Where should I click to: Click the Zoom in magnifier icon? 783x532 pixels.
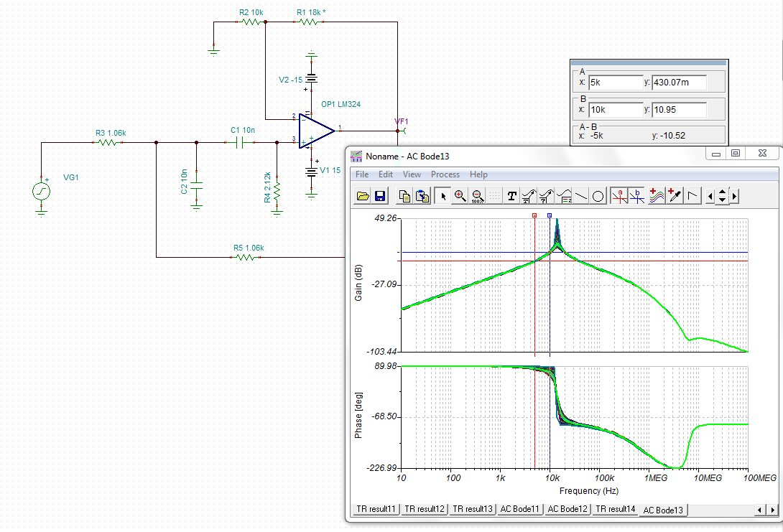click(x=460, y=195)
